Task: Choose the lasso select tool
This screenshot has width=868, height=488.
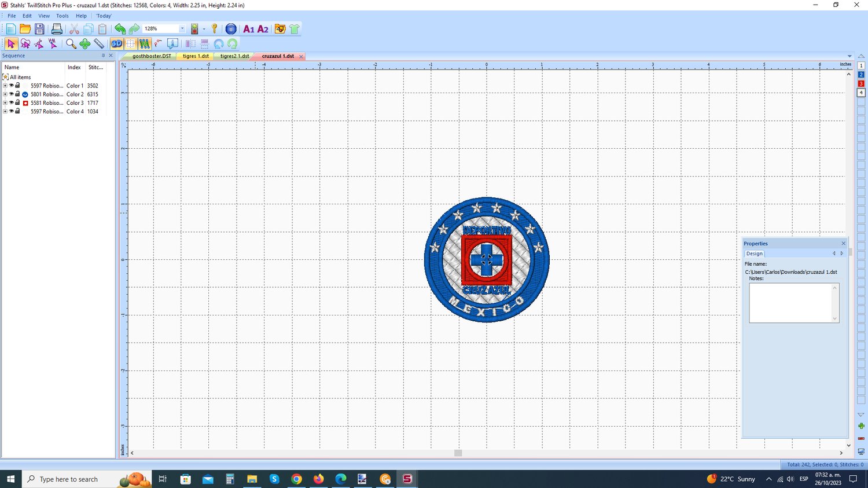Action: pos(25,43)
